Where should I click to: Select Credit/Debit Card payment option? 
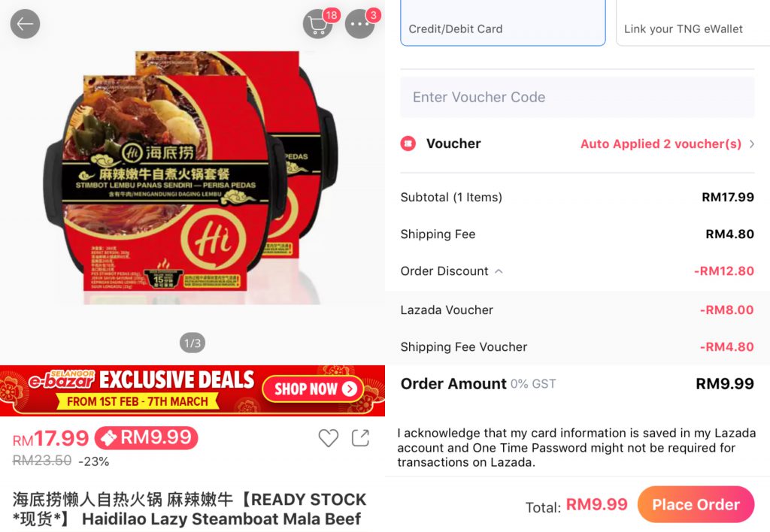pyautogui.click(x=503, y=23)
